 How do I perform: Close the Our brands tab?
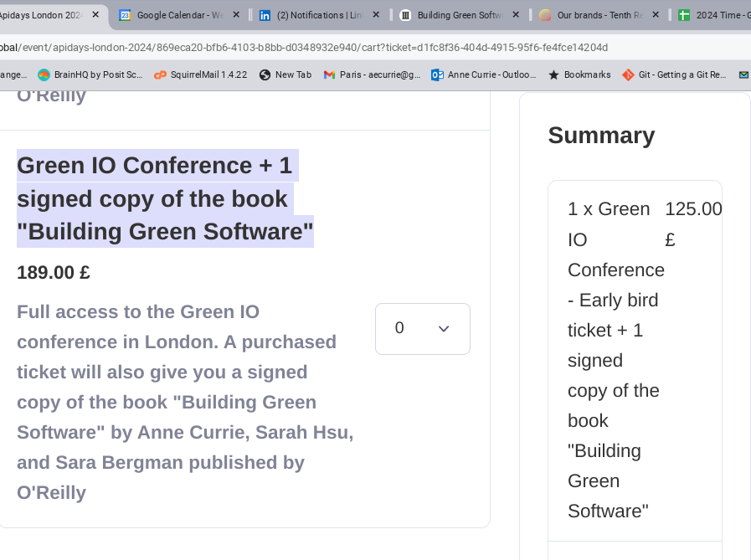(x=656, y=15)
